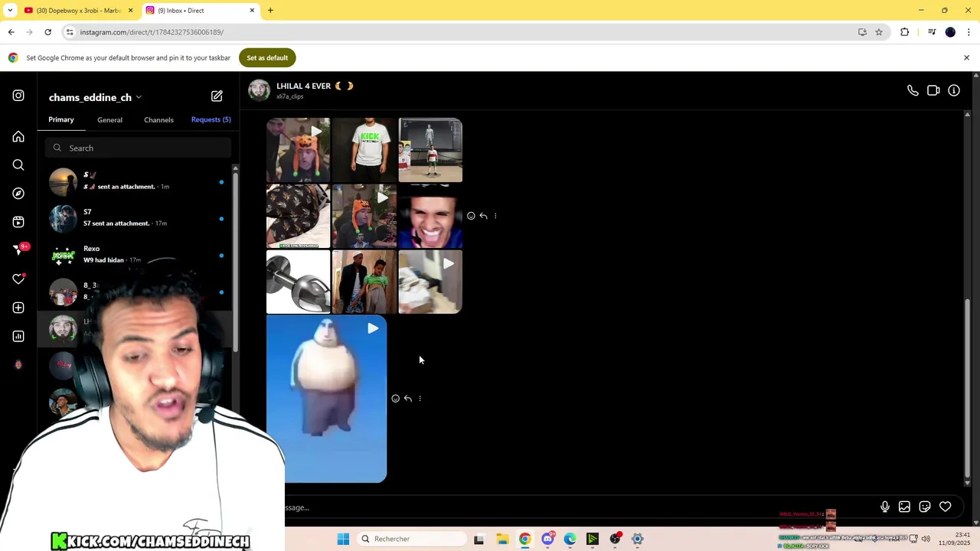Viewport: 980px width, 551px height.
Task: Start new message with compose icon
Action: pos(217,96)
